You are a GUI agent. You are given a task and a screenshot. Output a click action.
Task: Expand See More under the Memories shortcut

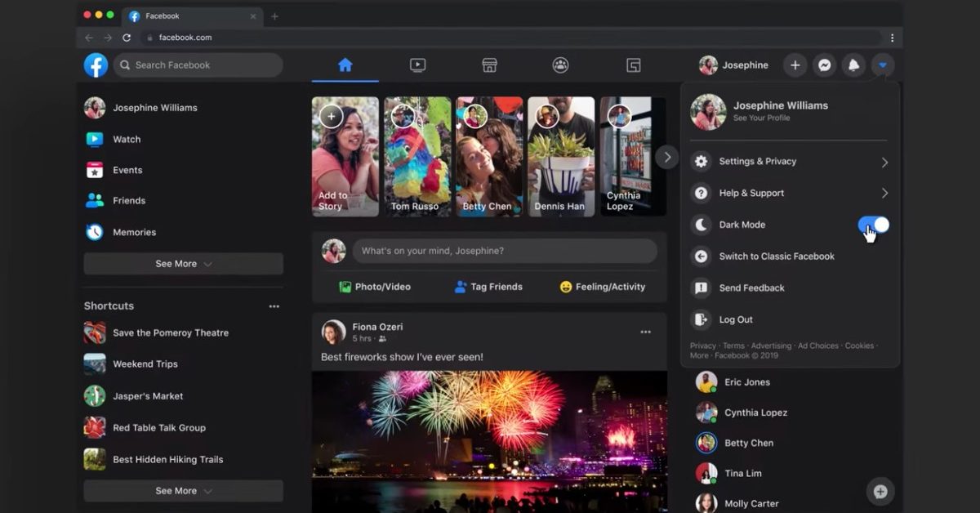pos(183,264)
